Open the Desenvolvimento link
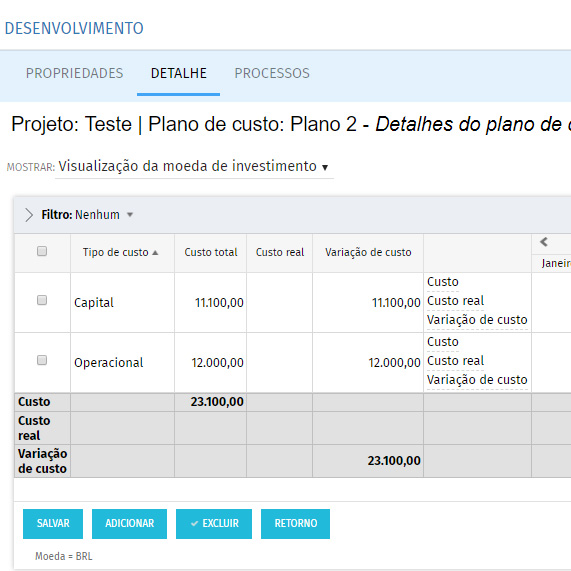Viewport: 571px width, 571px height. coord(74,28)
